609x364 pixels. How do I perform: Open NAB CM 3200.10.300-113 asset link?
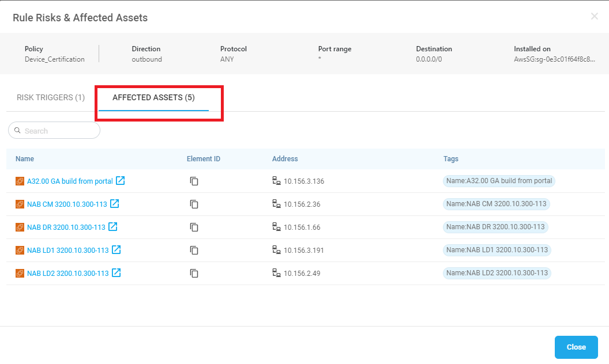coord(67,204)
